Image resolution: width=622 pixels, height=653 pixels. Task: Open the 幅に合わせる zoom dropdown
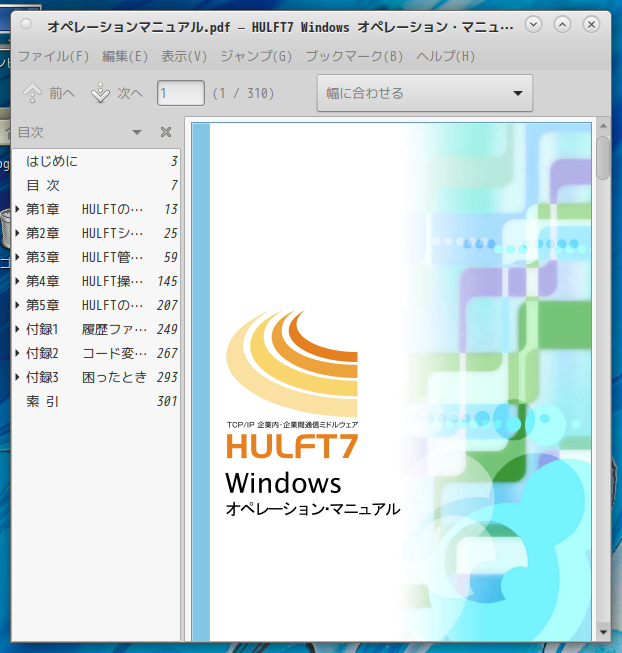425,93
